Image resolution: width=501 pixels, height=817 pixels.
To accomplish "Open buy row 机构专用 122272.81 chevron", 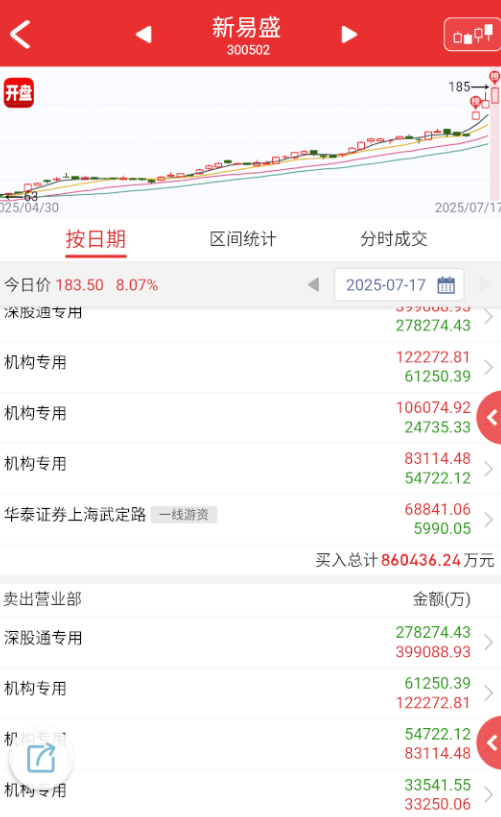I will 489,367.
